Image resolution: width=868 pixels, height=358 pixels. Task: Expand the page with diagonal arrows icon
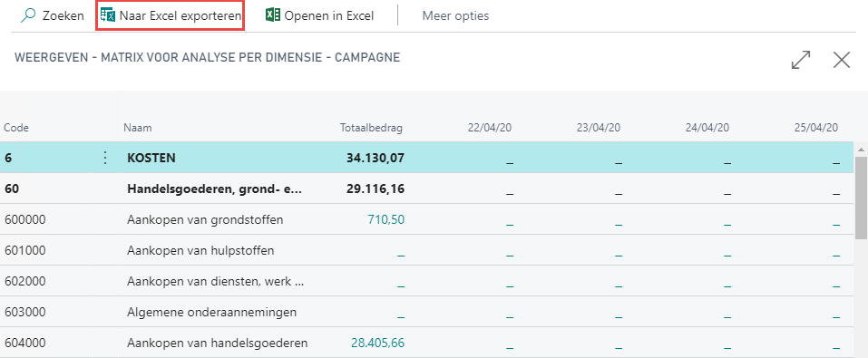pos(801,60)
